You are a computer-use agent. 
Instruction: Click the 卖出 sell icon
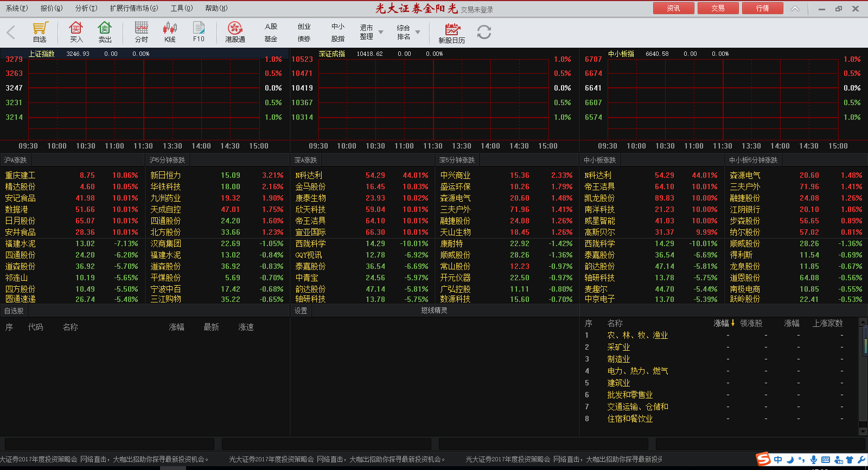pos(105,32)
